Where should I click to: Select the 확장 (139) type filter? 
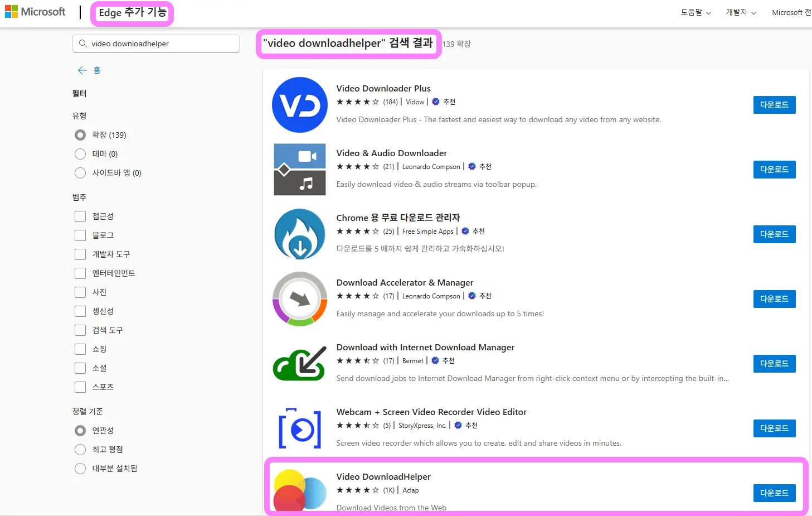[x=80, y=135]
